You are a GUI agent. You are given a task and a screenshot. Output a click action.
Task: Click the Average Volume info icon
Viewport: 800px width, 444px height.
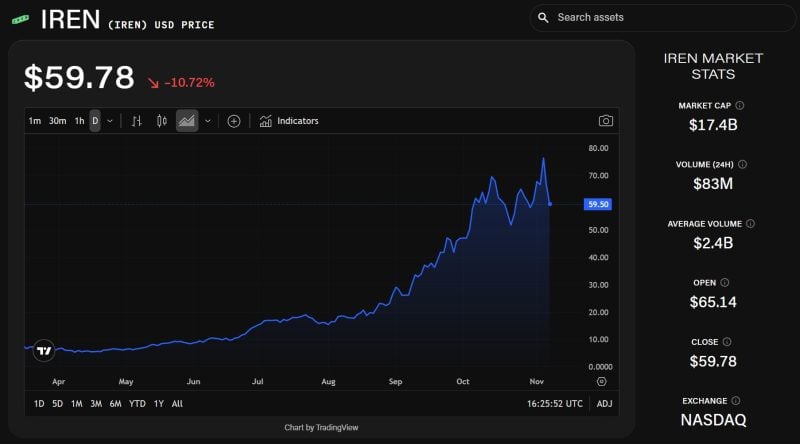pos(751,224)
